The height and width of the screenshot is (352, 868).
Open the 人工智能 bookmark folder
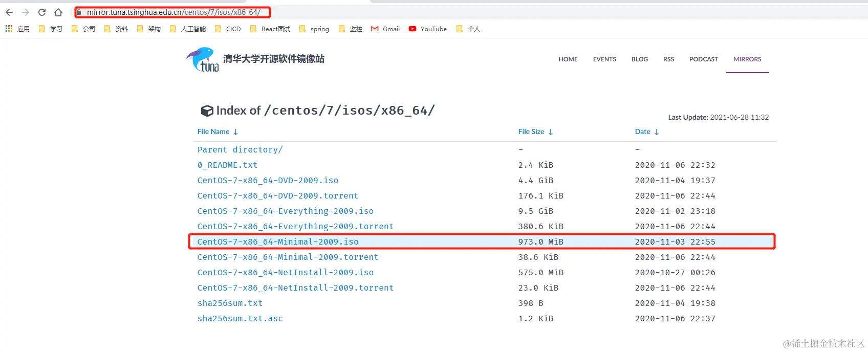[x=187, y=29]
